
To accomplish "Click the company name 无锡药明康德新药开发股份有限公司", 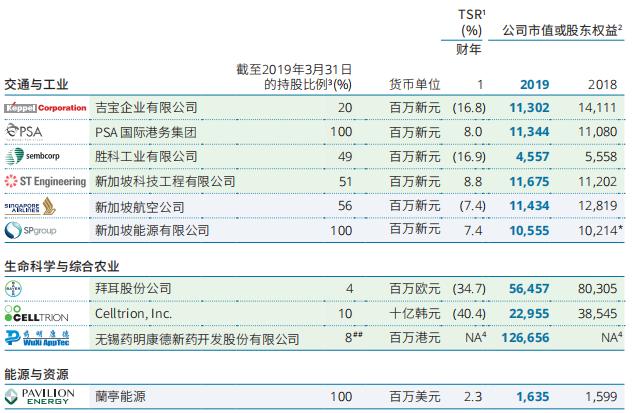I will [197, 339].
